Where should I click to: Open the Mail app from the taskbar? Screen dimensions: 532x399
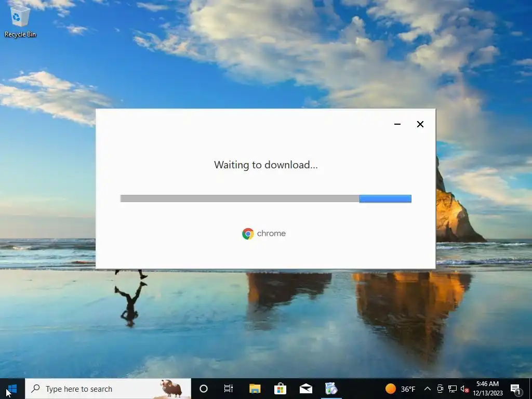306,389
